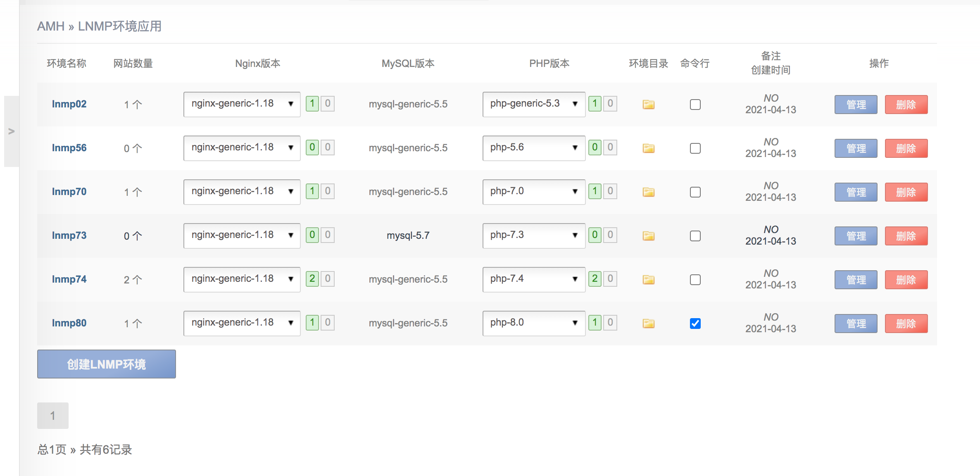
Task: Go to page 1 in pagination
Action: tap(52, 416)
